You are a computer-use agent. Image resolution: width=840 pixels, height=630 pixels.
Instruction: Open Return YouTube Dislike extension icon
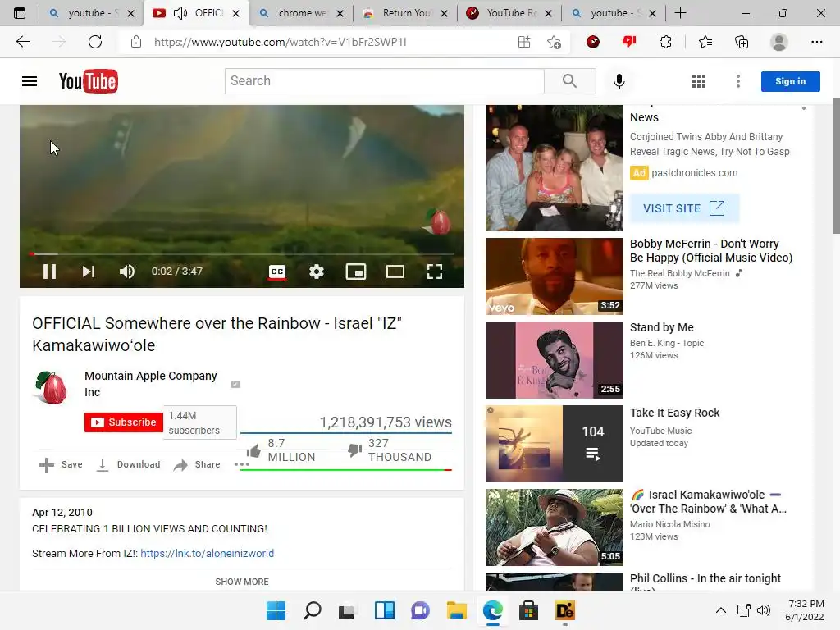click(593, 42)
